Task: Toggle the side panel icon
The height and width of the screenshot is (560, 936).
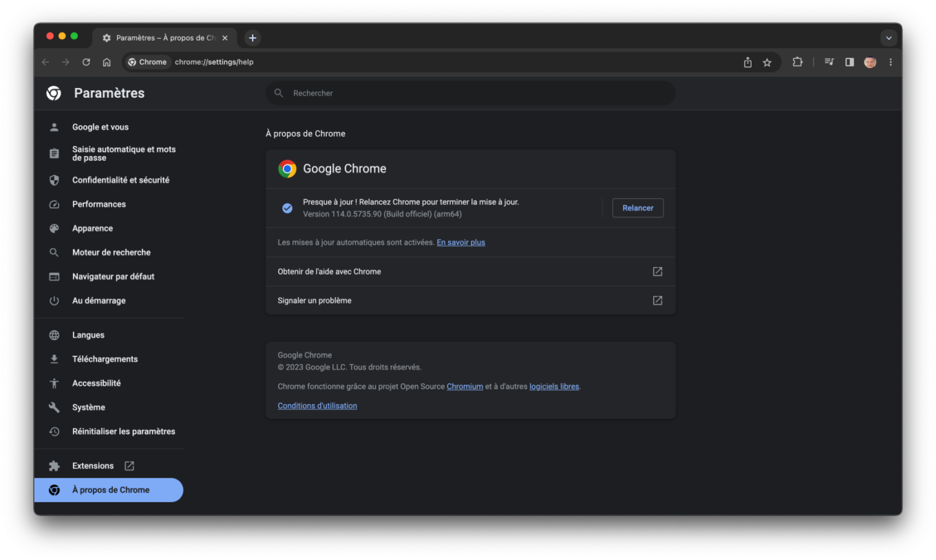Action: pyautogui.click(x=849, y=62)
